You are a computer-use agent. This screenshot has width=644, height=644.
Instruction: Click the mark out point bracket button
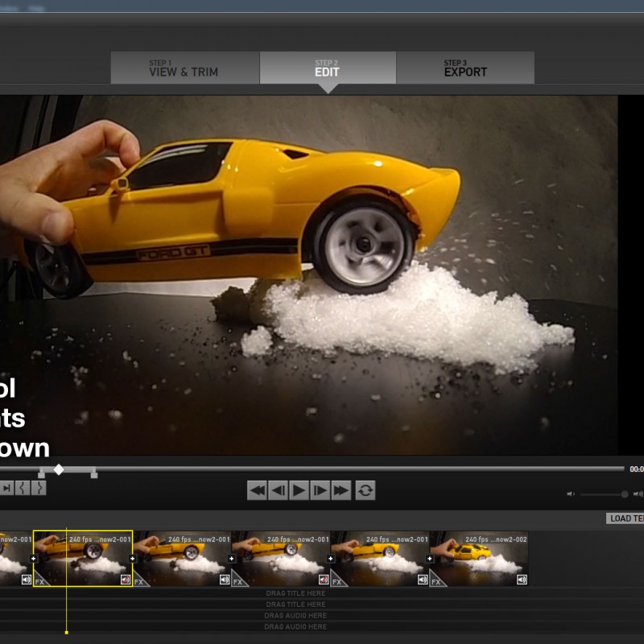point(39,488)
